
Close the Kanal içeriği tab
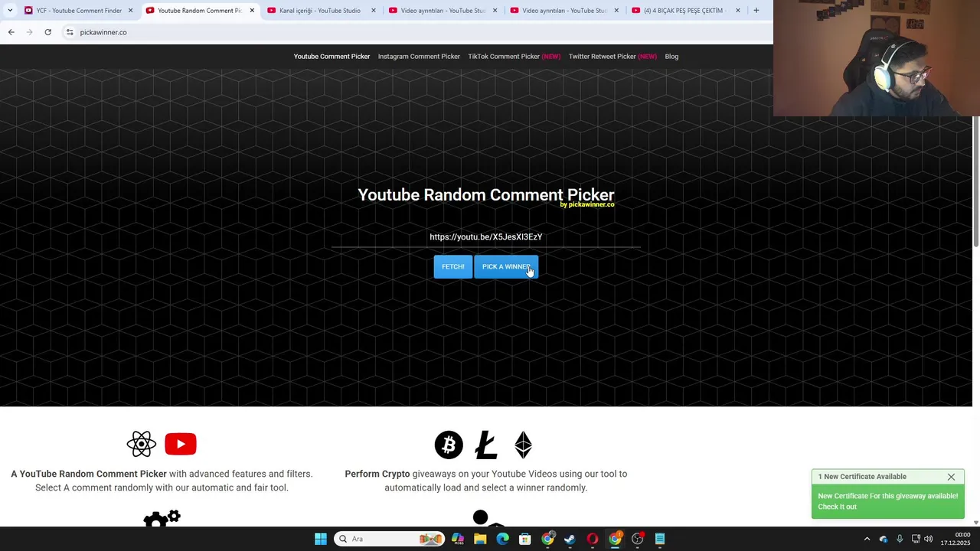tap(374, 10)
